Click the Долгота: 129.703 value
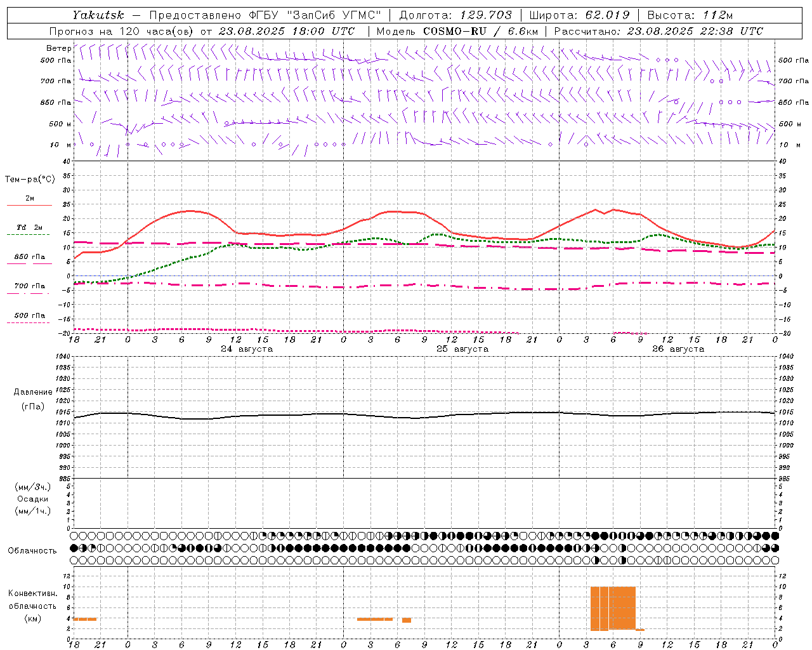This screenshot has height=650, width=812. pos(455,15)
